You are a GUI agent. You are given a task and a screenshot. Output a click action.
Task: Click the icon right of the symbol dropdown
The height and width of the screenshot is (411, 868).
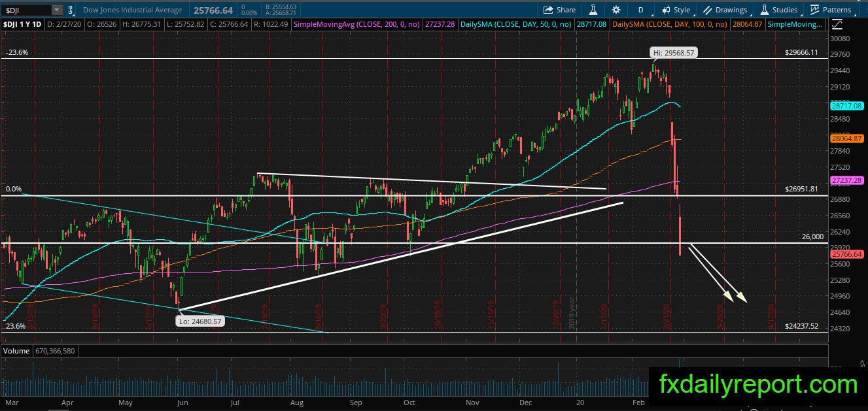click(x=71, y=10)
